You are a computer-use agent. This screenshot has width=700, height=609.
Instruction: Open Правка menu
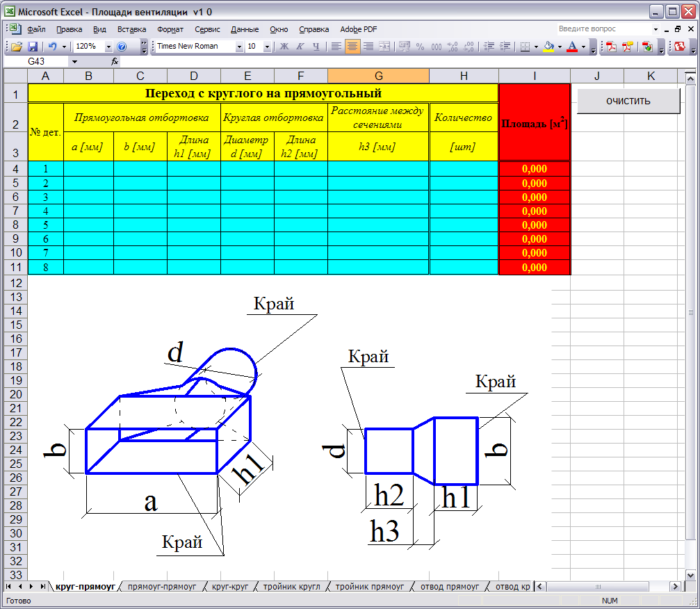click(70, 29)
